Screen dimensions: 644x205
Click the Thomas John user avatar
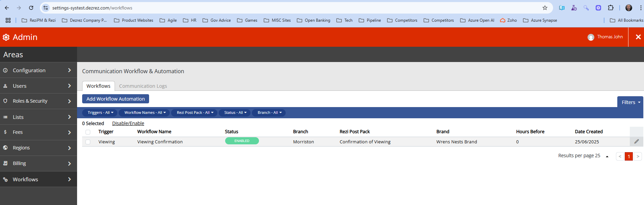click(x=591, y=37)
